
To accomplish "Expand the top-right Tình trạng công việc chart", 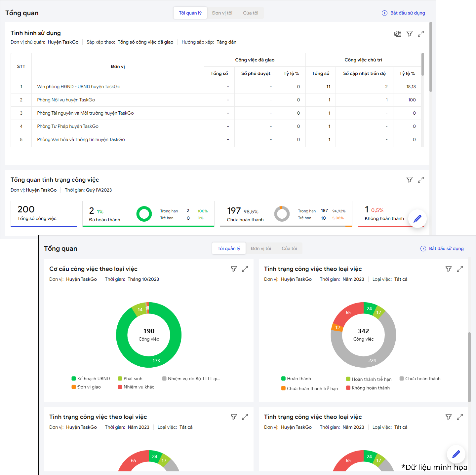I will point(460,269).
